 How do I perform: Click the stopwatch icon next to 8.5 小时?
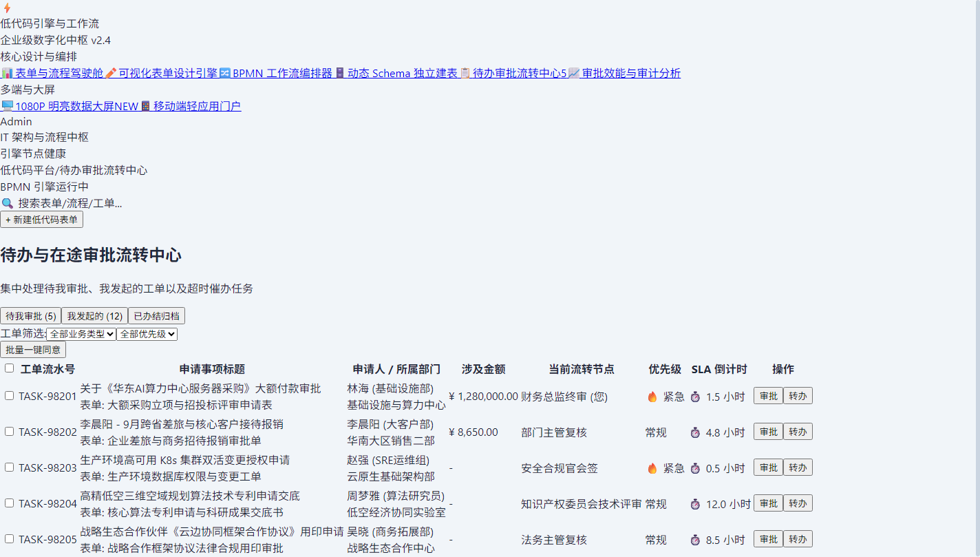tap(695, 540)
